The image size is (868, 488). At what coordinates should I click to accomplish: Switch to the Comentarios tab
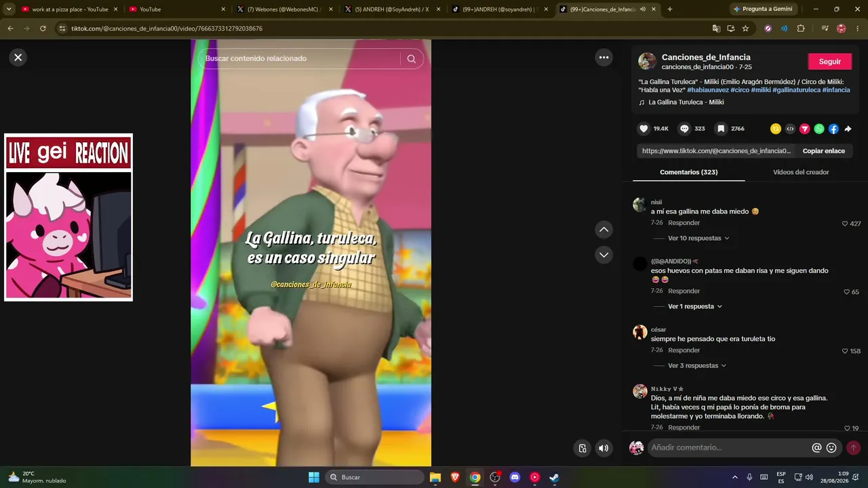(x=688, y=172)
